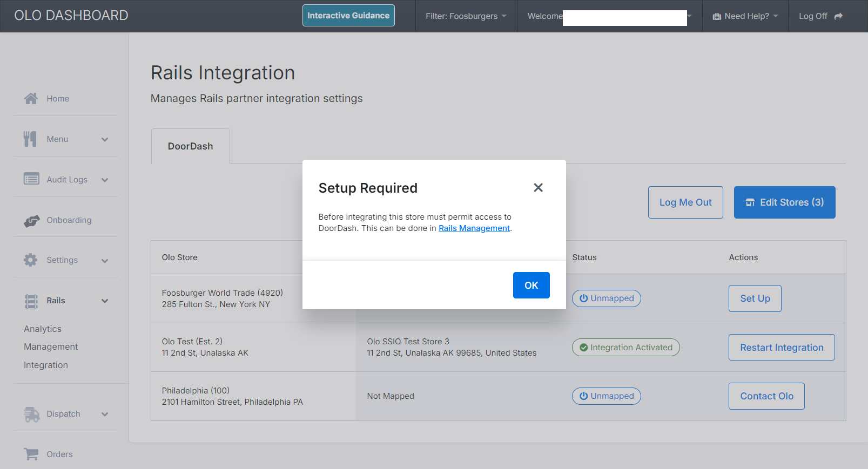Image resolution: width=868 pixels, height=469 pixels.
Task: Open the Filter: Foosburgers dropdown
Action: 466,16
